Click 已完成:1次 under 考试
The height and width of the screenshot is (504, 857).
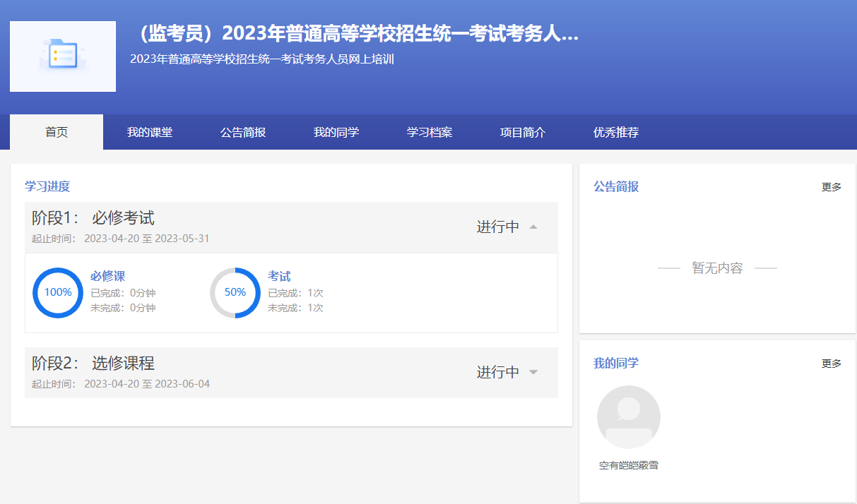295,293
